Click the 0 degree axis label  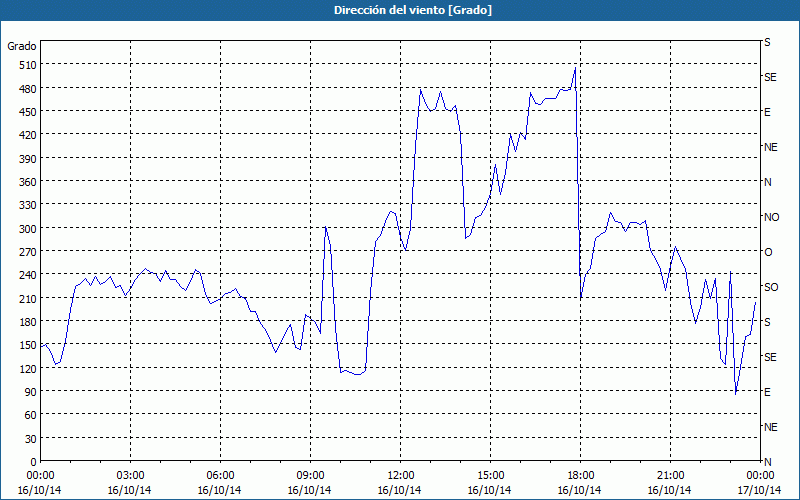pos(34,462)
